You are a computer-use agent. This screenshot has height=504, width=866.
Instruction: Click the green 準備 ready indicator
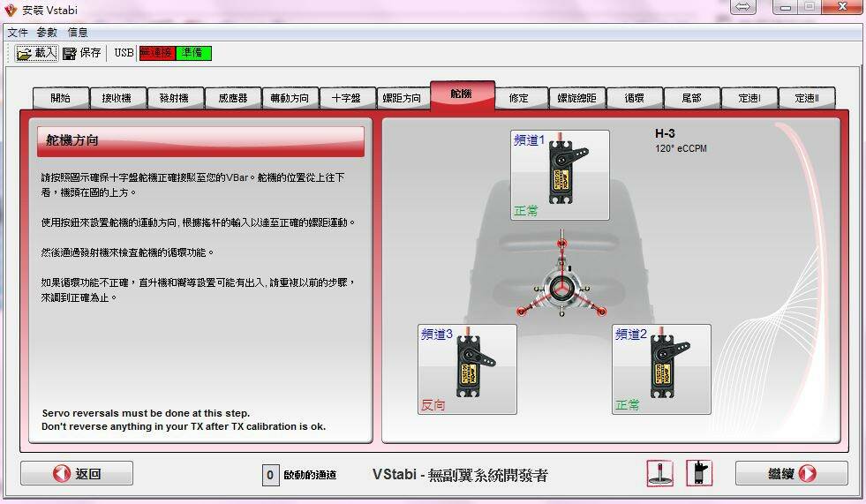click(193, 53)
